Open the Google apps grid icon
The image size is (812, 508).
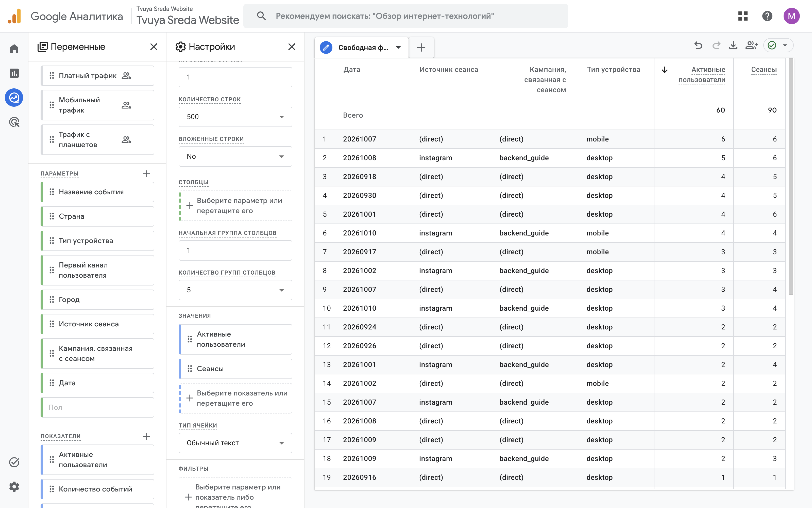743,16
